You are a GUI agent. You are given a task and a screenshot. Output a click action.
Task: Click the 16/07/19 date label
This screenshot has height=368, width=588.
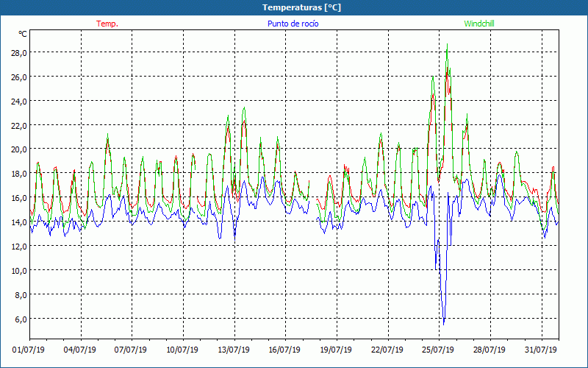pyautogui.click(x=284, y=350)
